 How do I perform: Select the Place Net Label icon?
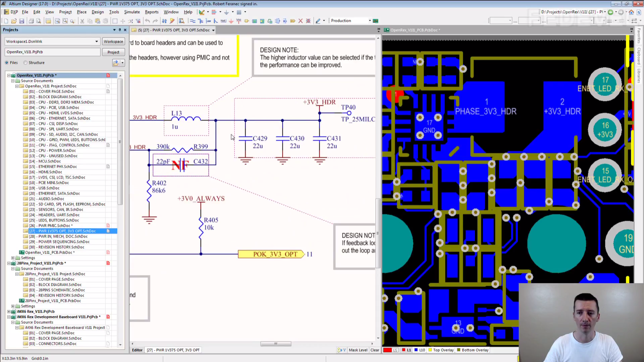coord(223,21)
